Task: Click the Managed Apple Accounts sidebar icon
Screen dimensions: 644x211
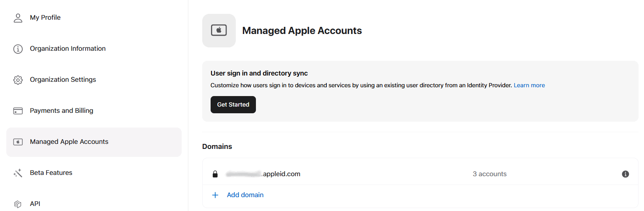Action: coord(18,142)
